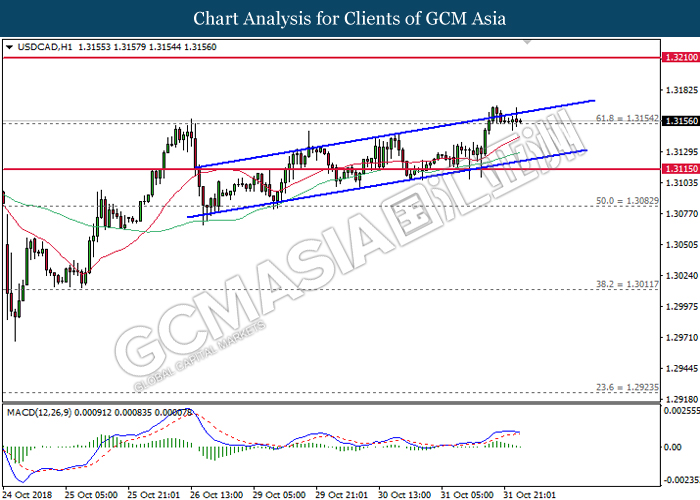The image size is (700, 500).
Task: Click the time axis label 24 Oct 2018
Action: pos(27,495)
